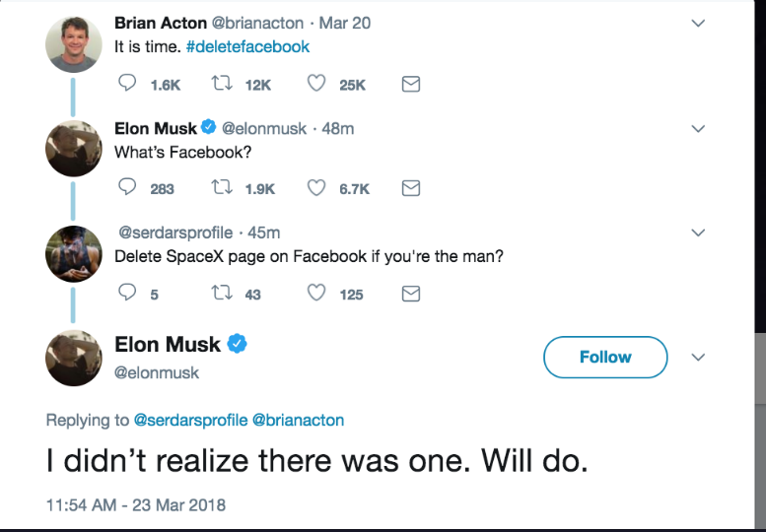Retweet Elon Musk's 'What's Facebook?' tweet
The height and width of the screenshot is (532, 766).
(223, 188)
